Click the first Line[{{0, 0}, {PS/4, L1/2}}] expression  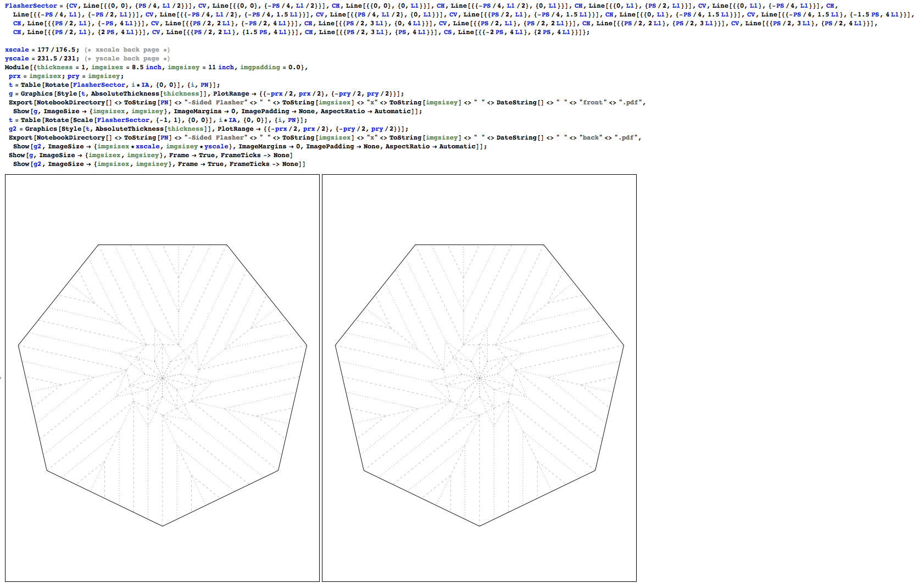coord(137,5)
